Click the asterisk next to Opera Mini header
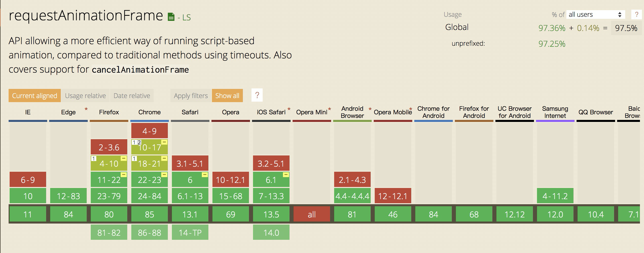 [x=330, y=109]
